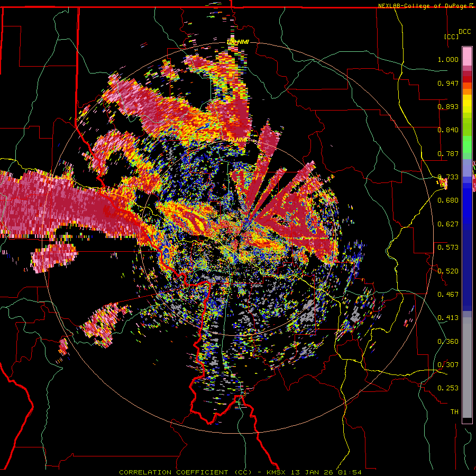Click the 100 NMI range ring label
The width and height of the screenshot is (476, 476).
point(238,42)
